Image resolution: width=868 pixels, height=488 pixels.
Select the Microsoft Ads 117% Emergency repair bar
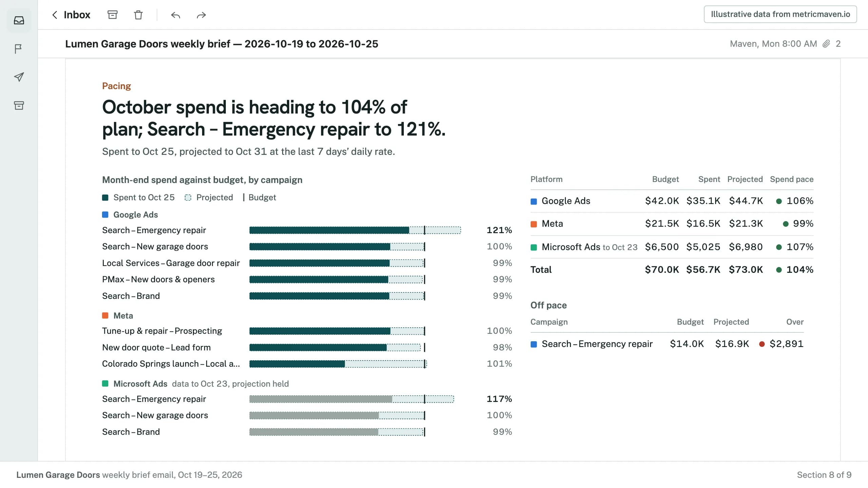coord(352,399)
